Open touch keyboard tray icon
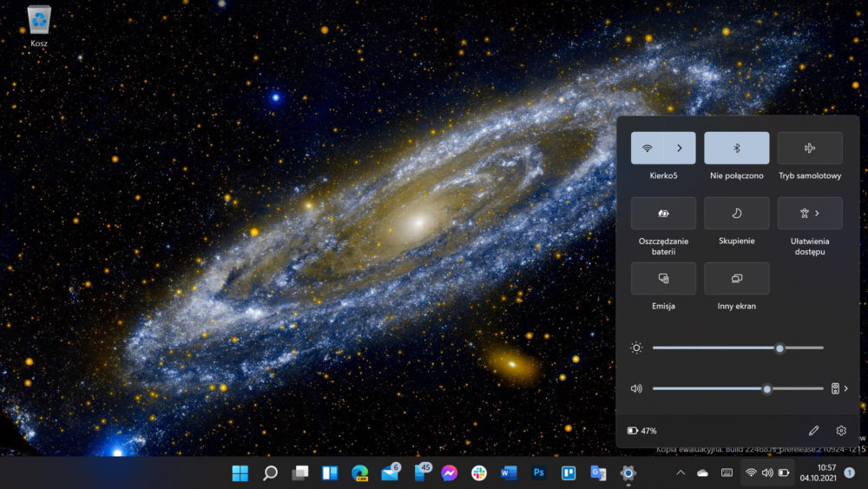 pyautogui.click(x=727, y=473)
